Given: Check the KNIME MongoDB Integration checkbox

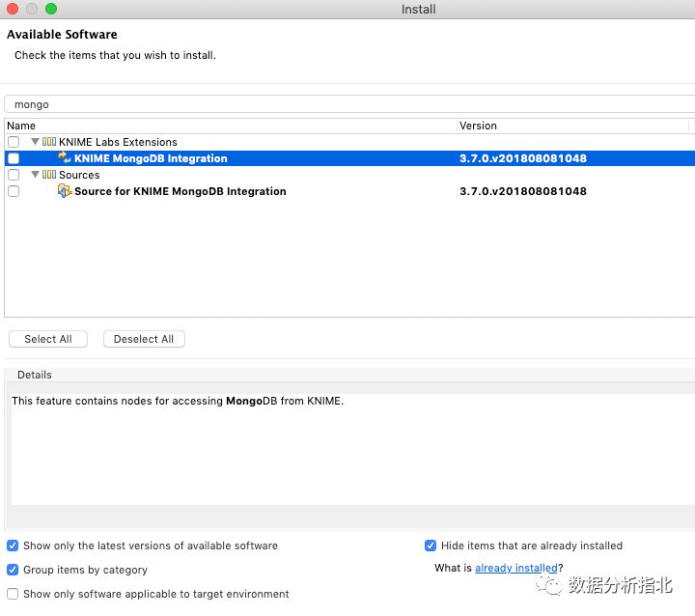Looking at the screenshot, I should point(14,158).
